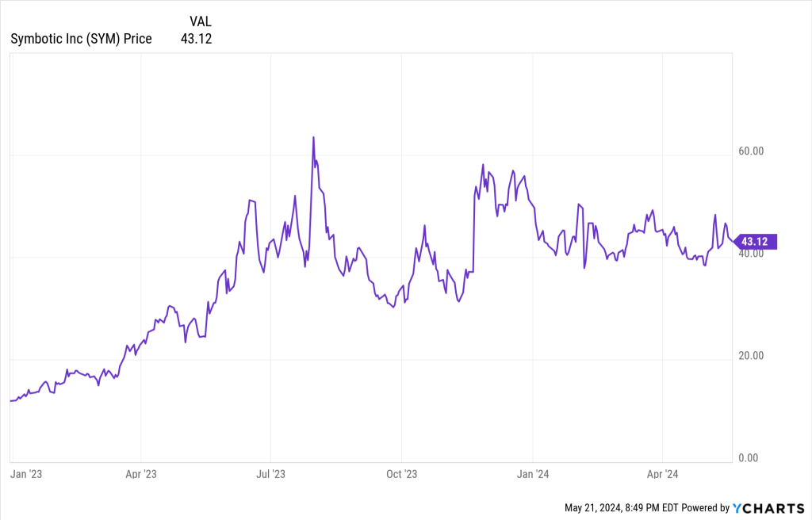Viewport: 812px width, 520px height.
Task: Select the Jul '23 x-axis label
Action: pos(271,474)
